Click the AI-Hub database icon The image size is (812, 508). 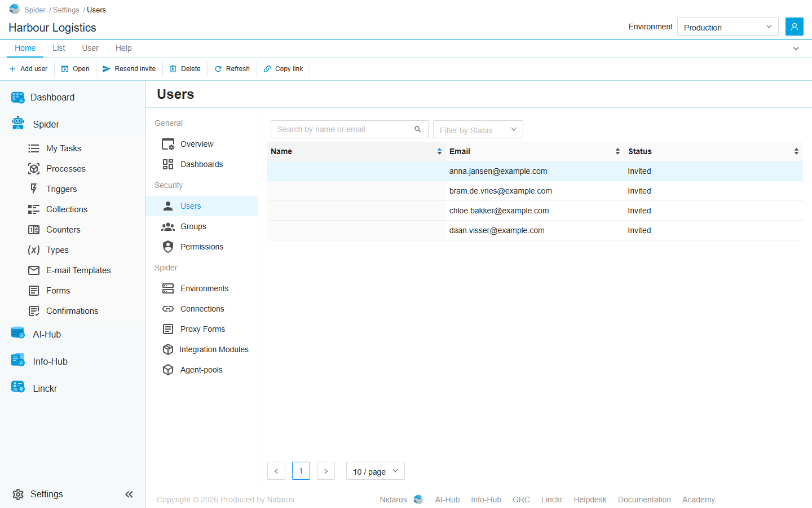point(18,333)
